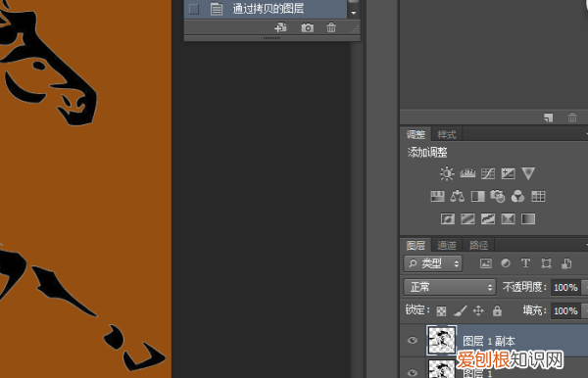The image size is (588, 378).
Task: Open the 类型 layer filter dropdown
Action: click(433, 263)
